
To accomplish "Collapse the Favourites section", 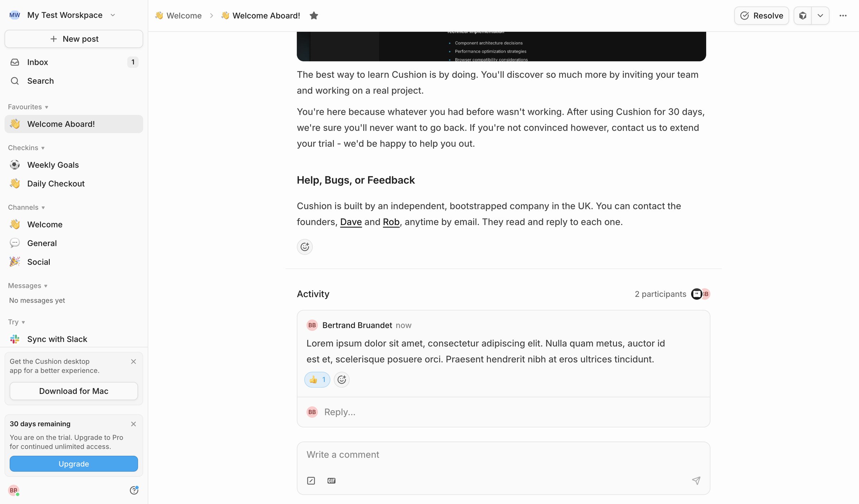I will coord(28,107).
